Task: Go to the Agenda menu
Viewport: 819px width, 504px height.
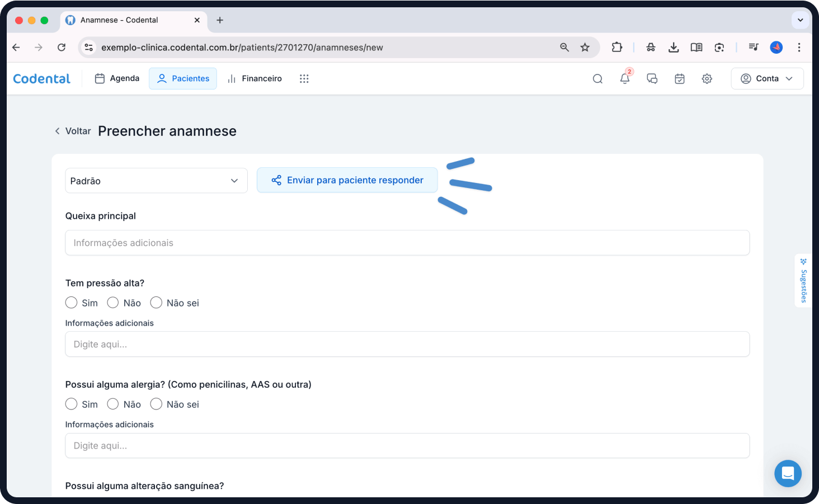Action: (x=117, y=79)
